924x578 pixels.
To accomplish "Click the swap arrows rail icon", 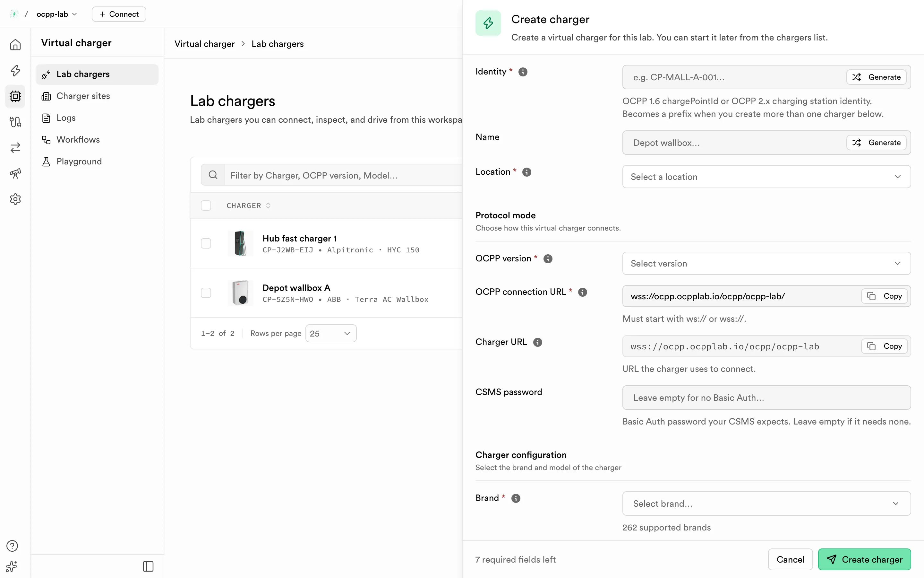I will click(x=15, y=148).
